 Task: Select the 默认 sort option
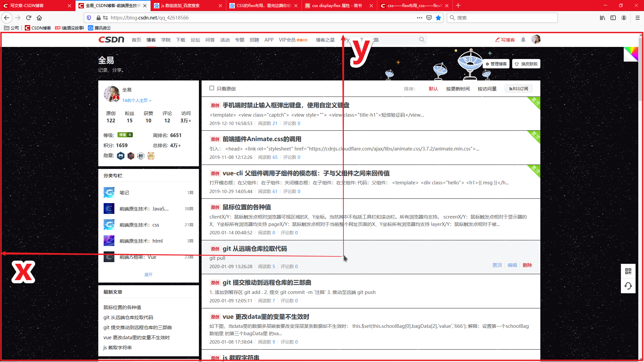[433, 89]
